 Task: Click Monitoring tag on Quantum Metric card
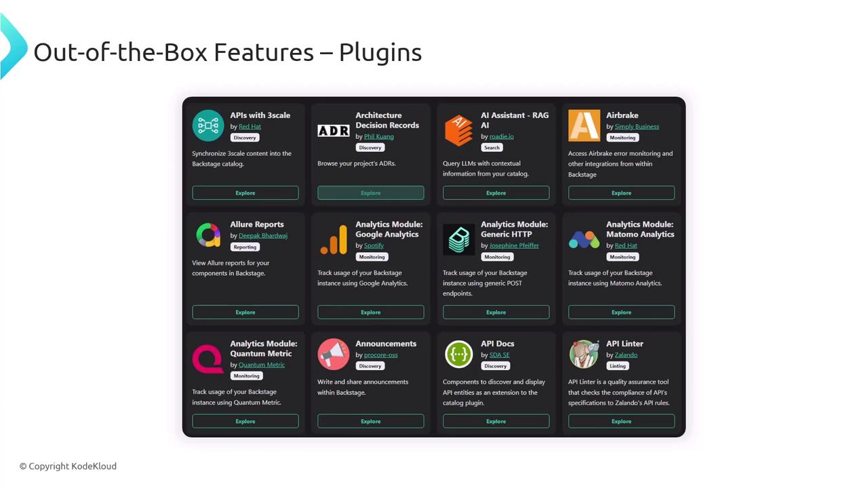point(246,376)
